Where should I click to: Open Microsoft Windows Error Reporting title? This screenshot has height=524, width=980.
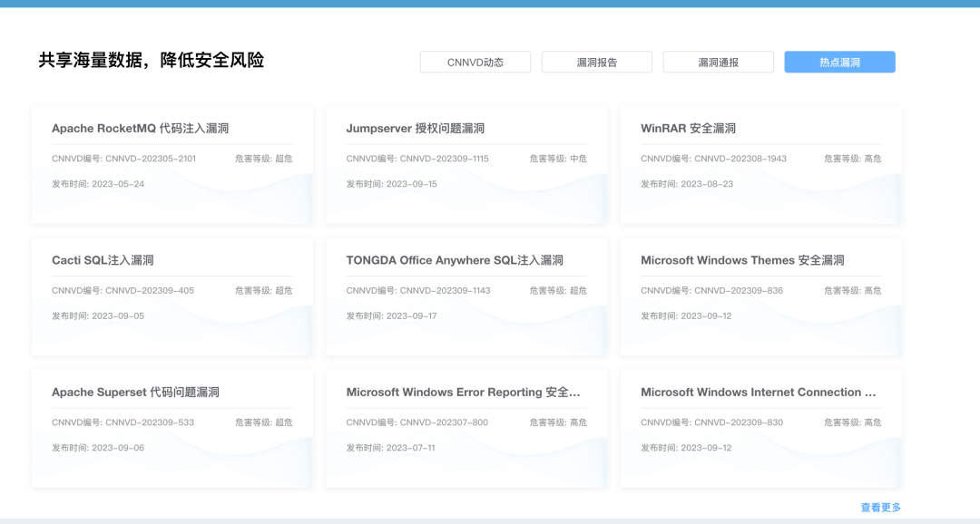(463, 393)
